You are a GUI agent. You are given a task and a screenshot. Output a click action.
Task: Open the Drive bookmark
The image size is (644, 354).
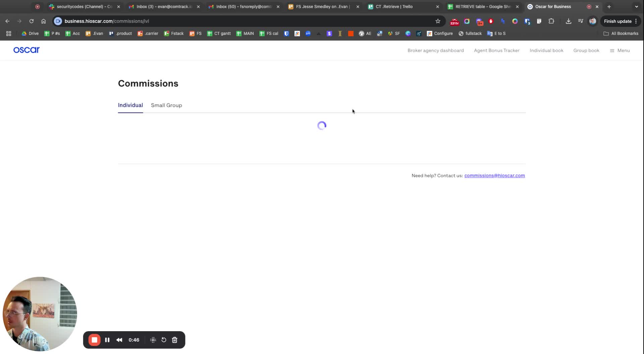pos(30,34)
